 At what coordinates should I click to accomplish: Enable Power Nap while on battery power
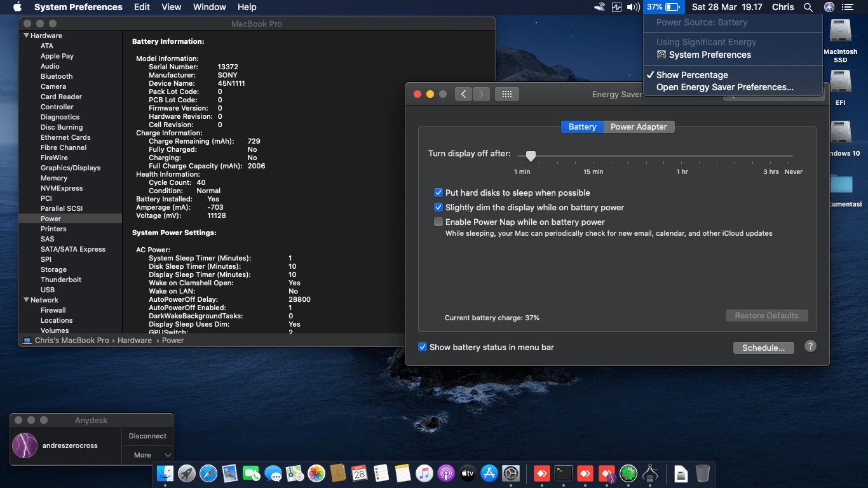[438, 222]
